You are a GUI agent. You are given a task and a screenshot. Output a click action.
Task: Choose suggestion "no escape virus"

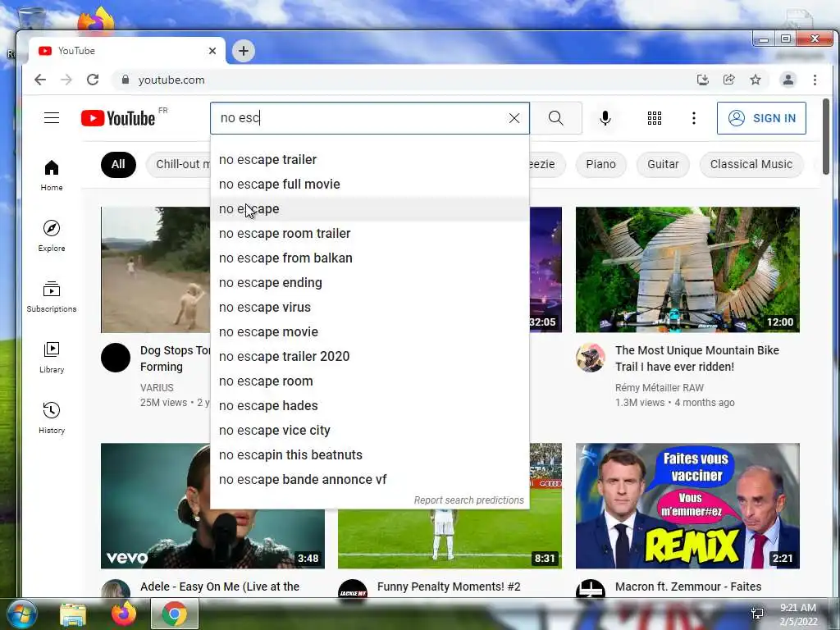tap(370, 308)
